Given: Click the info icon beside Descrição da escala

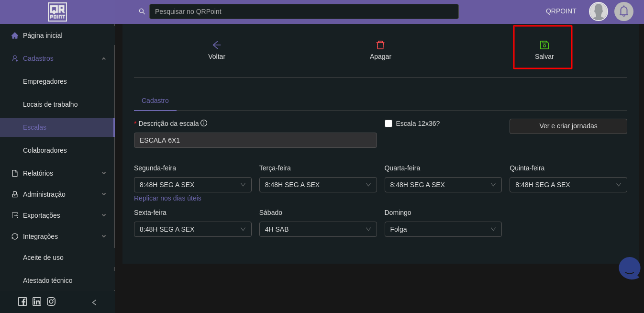Looking at the screenshot, I should 204,123.
